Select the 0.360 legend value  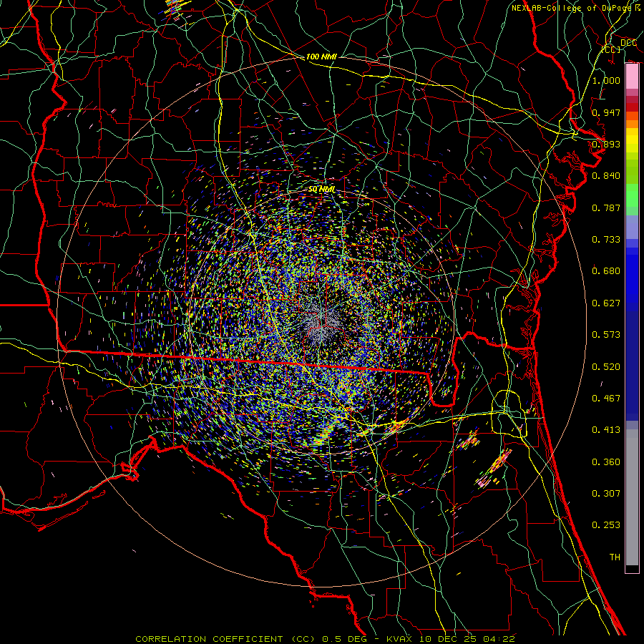pyautogui.click(x=606, y=462)
